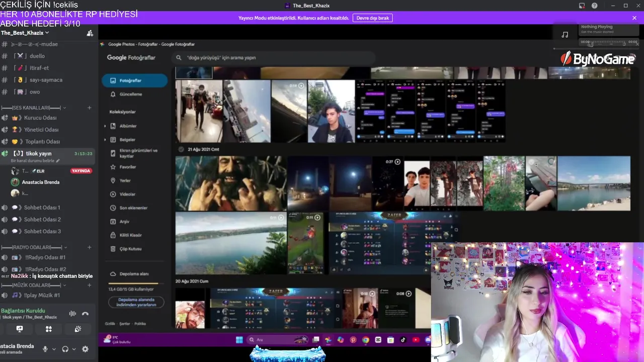Screen dimensions: 644x362
Task: Expand microphone input options arrow
Action: (53, 349)
